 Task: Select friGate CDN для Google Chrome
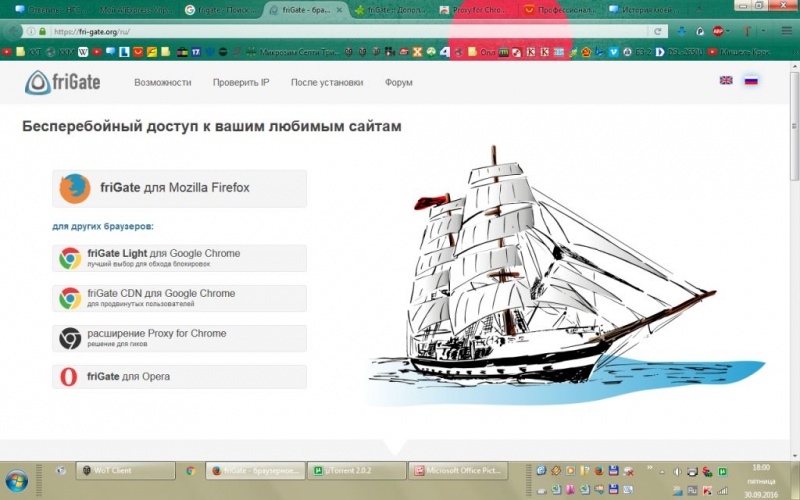point(180,298)
